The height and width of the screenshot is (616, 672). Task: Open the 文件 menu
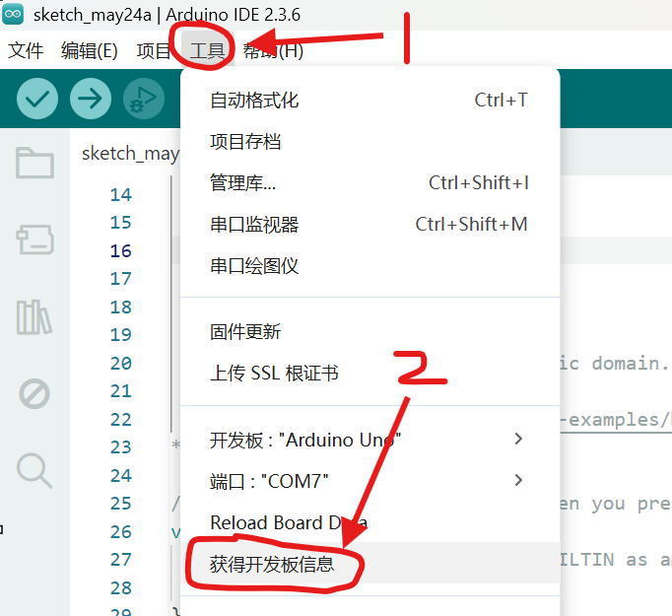pos(26,50)
